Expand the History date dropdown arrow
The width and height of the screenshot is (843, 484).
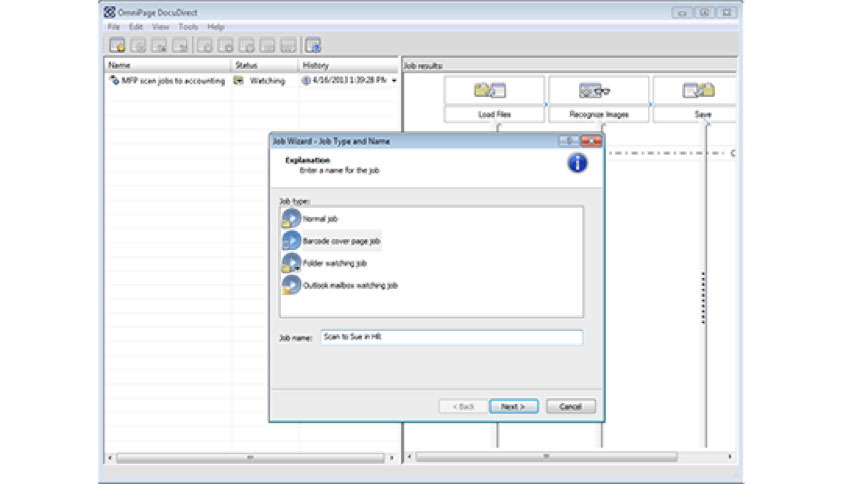(x=394, y=81)
